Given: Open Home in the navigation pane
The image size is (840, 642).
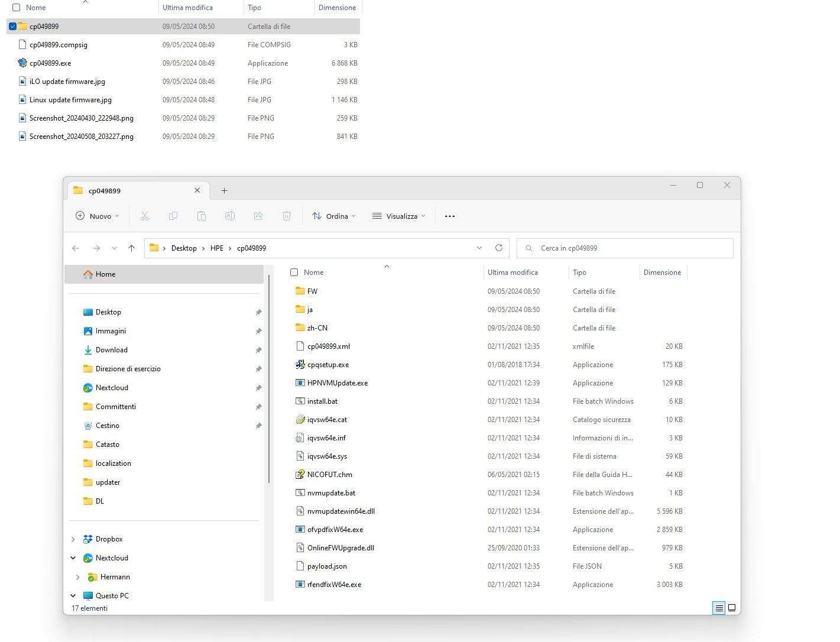Looking at the screenshot, I should [164, 274].
